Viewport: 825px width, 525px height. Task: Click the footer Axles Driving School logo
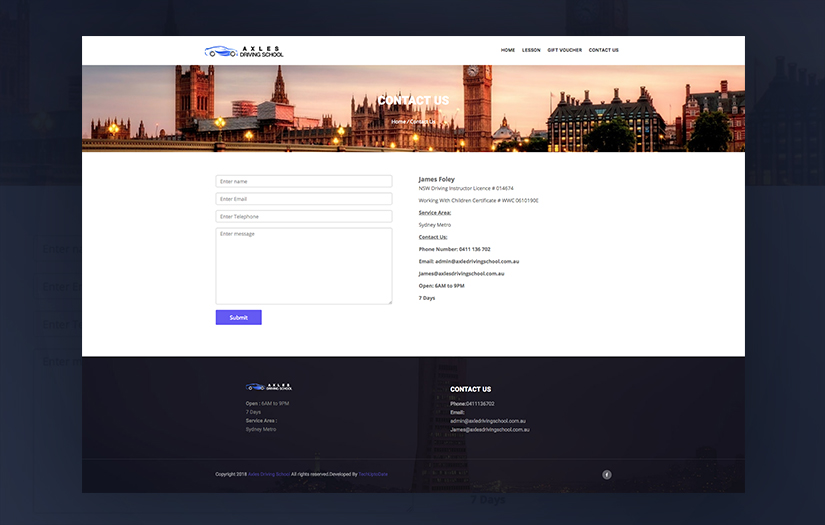[x=269, y=387]
